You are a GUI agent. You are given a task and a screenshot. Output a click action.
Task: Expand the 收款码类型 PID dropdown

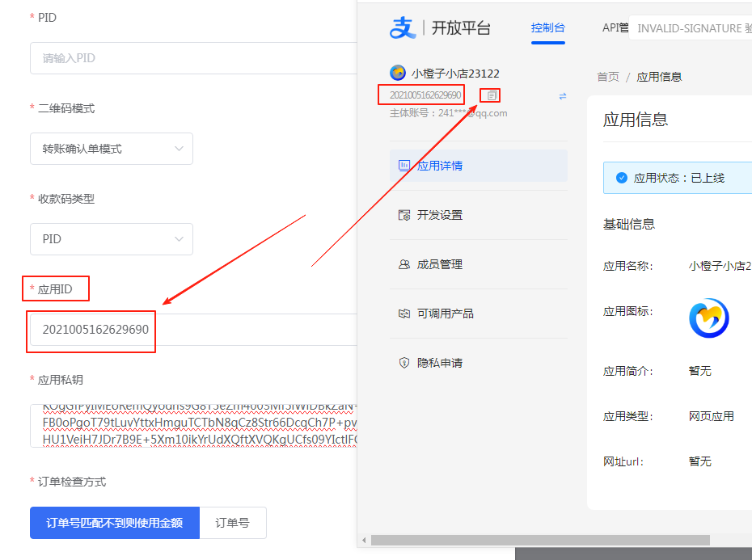pyautogui.click(x=111, y=239)
